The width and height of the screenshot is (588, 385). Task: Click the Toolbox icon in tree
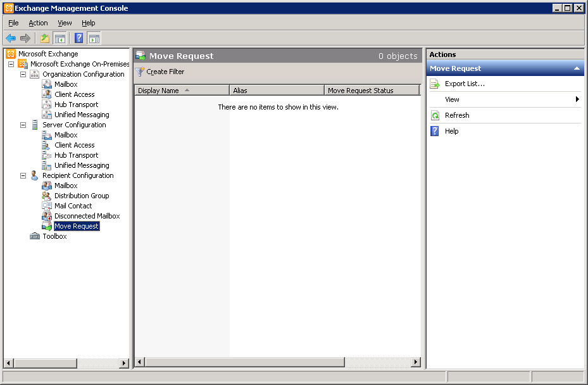coord(35,236)
